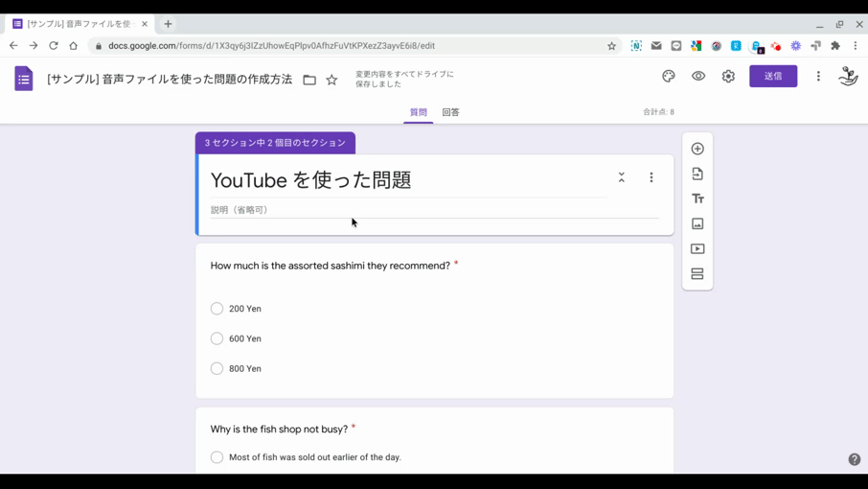The height and width of the screenshot is (489, 868).
Task: Select the 600 Yen option
Action: [x=217, y=338]
